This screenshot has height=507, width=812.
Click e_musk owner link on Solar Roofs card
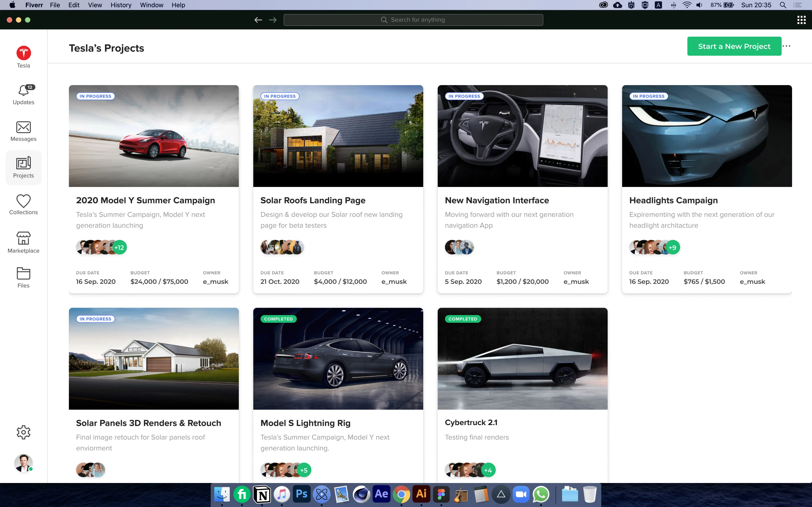[x=394, y=282]
